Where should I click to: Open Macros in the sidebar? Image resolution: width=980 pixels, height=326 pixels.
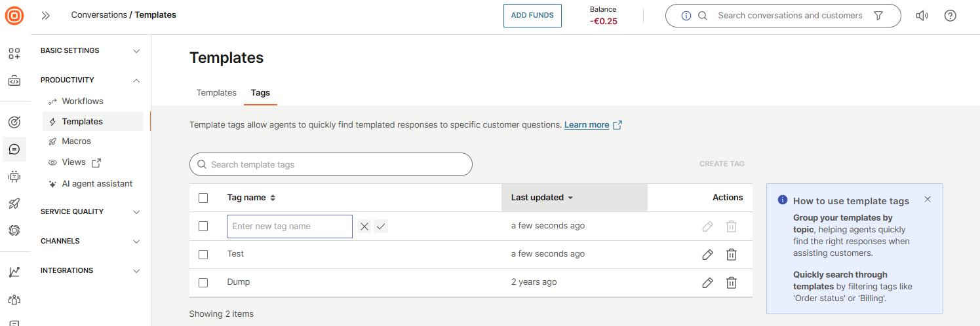(x=76, y=141)
